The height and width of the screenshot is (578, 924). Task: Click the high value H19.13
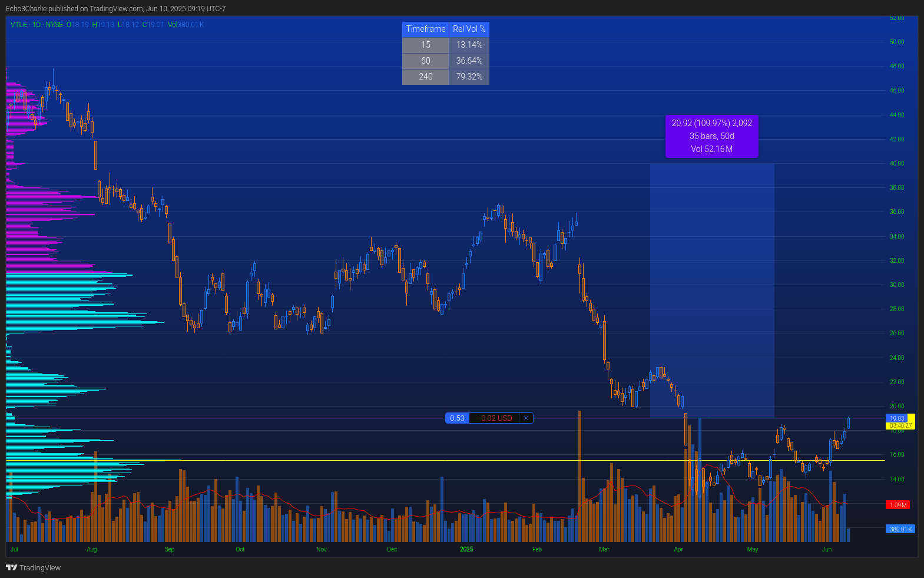(x=104, y=25)
